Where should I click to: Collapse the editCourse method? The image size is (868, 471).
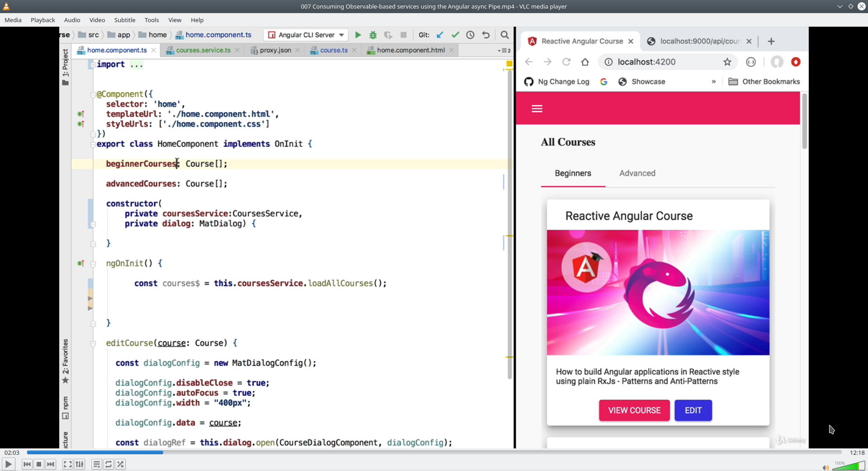[x=93, y=344]
